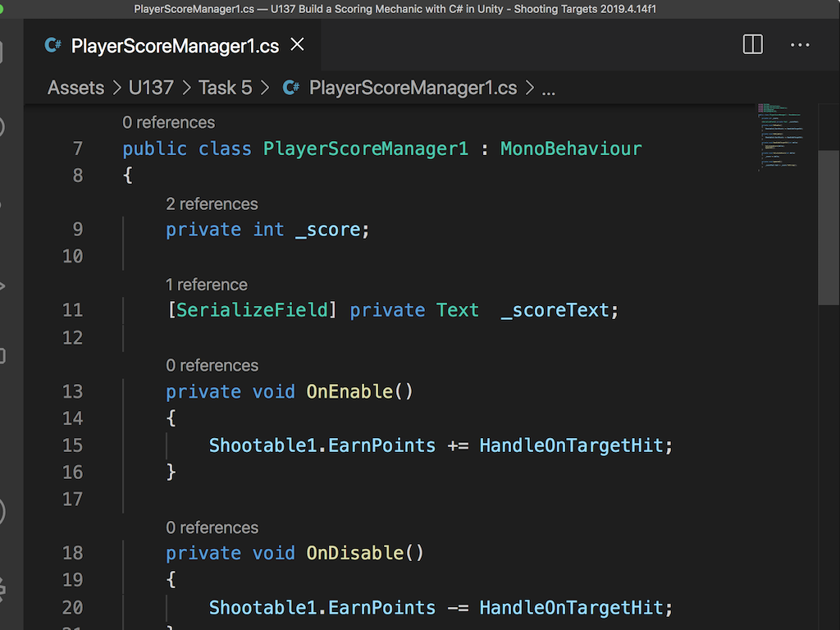Click the int keyword on line 9
The height and width of the screenshot is (630, 840).
[268, 230]
